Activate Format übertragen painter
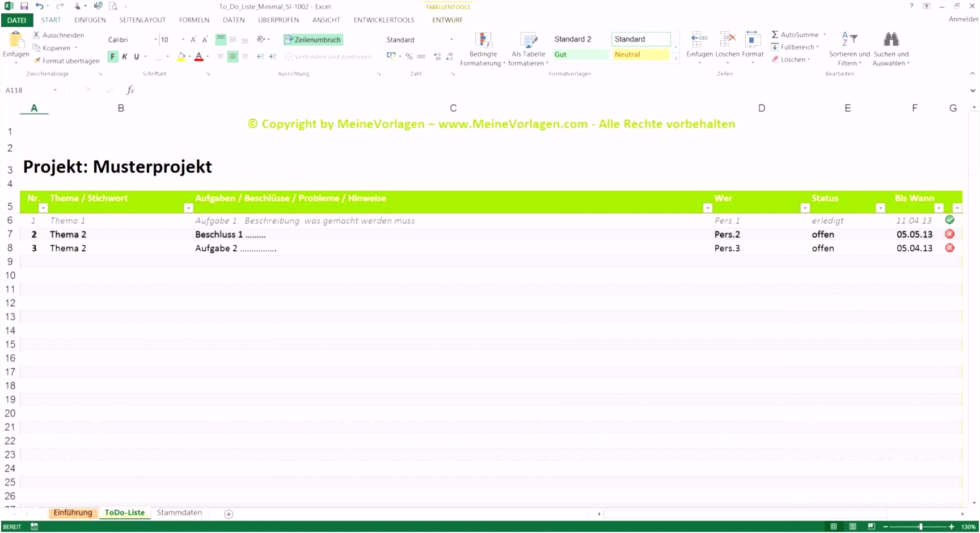The image size is (980, 533). pyautogui.click(x=66, y=61)
